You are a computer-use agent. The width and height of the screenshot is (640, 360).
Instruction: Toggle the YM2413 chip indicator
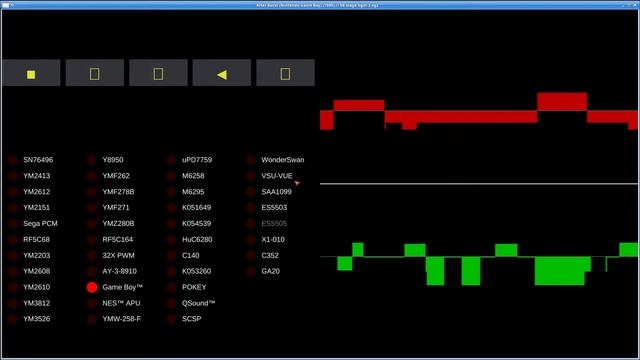(x=13, y=176)
